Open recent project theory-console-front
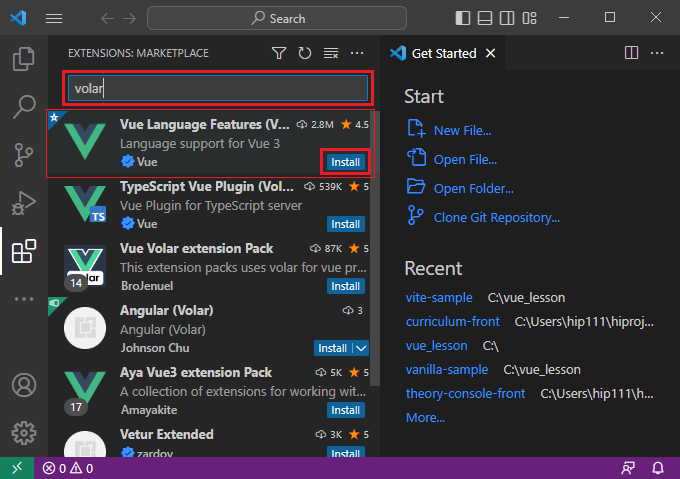This screenshot has height=479, width=680. pyautogui.click(x=465, y=394)
